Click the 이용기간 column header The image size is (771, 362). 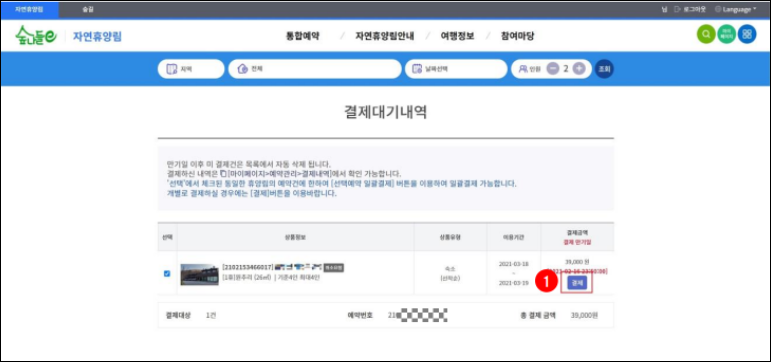[x=514, y=237]
